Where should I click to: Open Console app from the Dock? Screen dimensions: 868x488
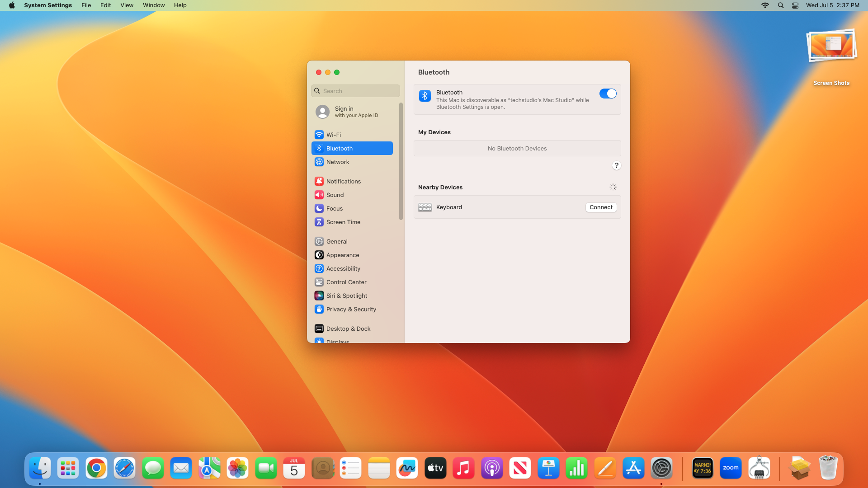(703, 468)
